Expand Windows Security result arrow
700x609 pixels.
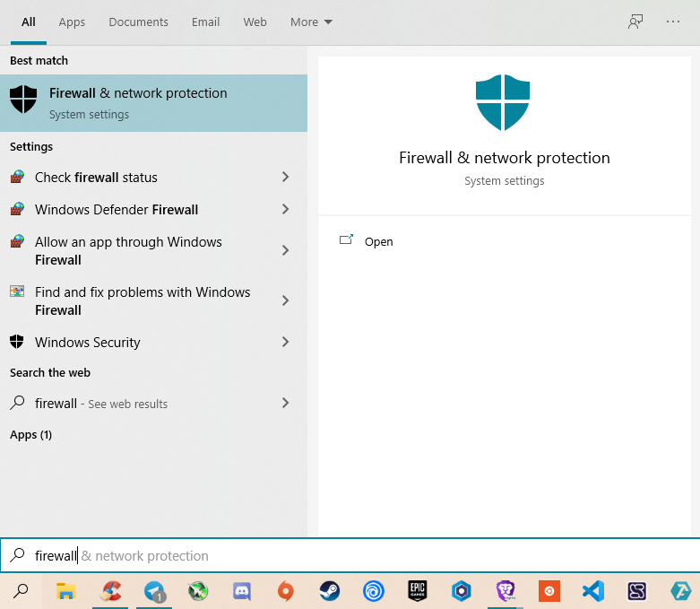click(285, 343)
